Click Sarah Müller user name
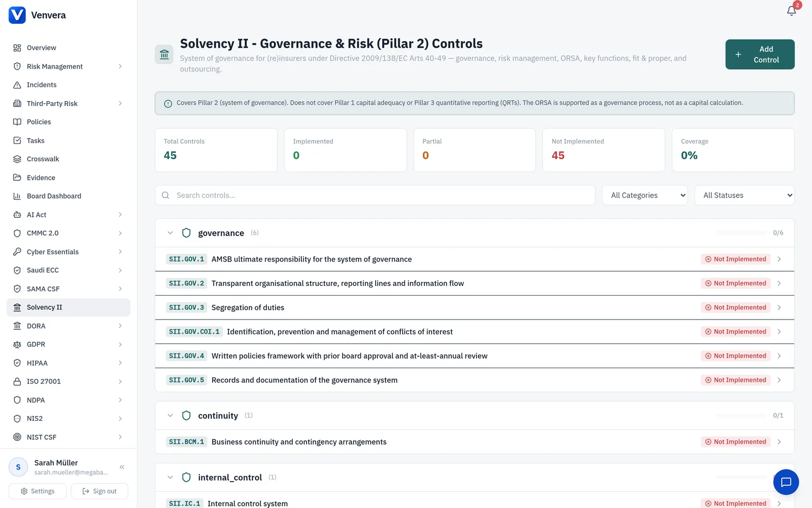Viewport: 812px width, 508px height. (x=56, y=463)
